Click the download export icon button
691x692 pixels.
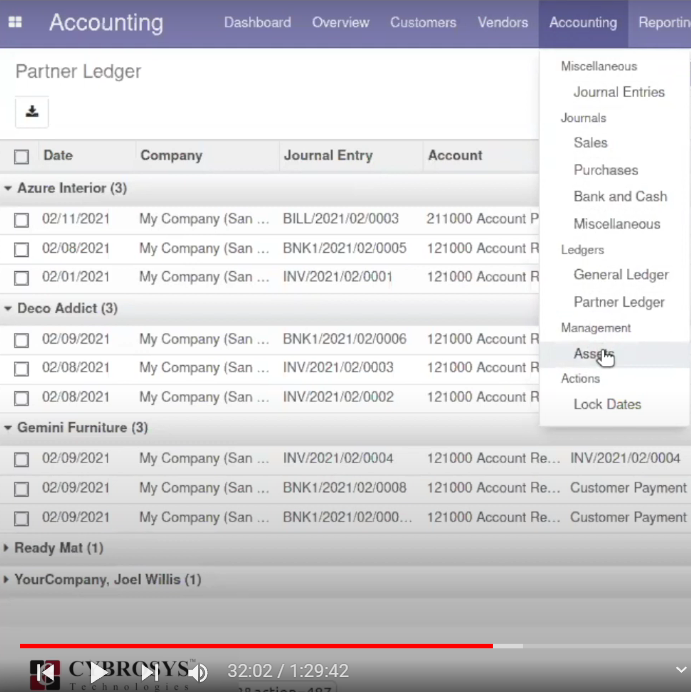pyautogui.click(x=32, y=112)
